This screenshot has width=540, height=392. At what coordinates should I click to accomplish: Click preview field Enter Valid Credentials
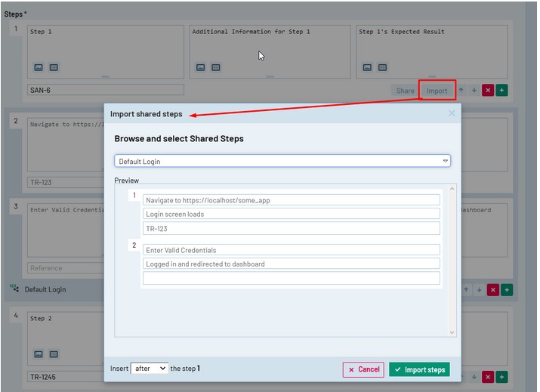coord(292,250)
